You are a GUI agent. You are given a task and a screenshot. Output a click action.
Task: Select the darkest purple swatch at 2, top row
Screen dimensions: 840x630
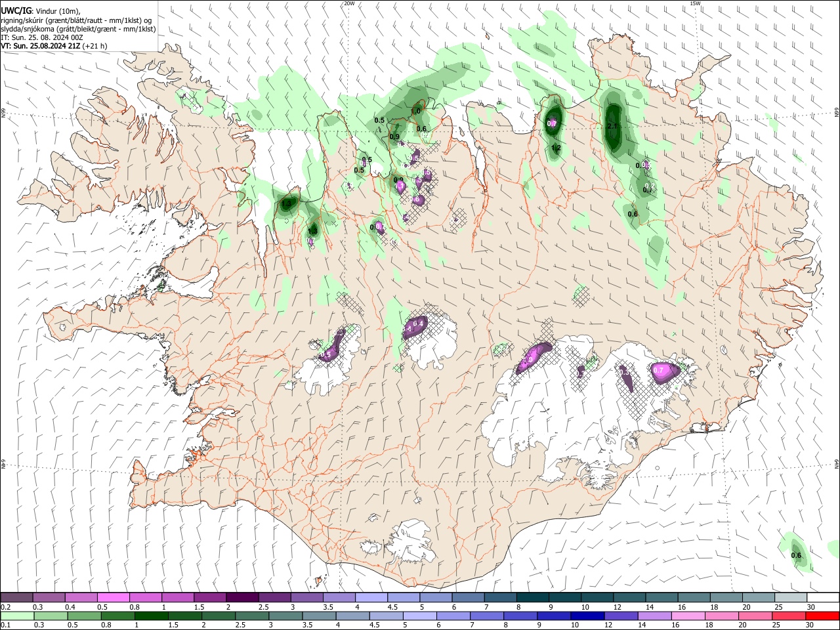pyautogui.click(x=242, y=598)
